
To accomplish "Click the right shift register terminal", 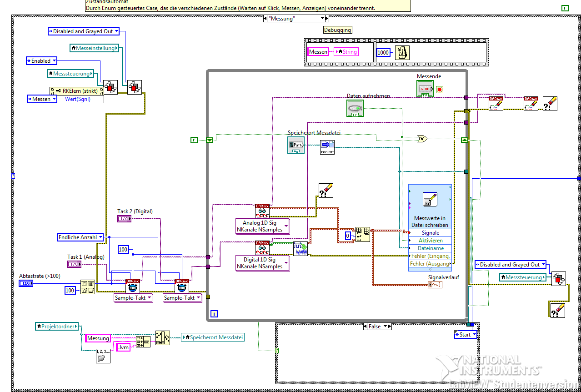I will coord(464,140).
